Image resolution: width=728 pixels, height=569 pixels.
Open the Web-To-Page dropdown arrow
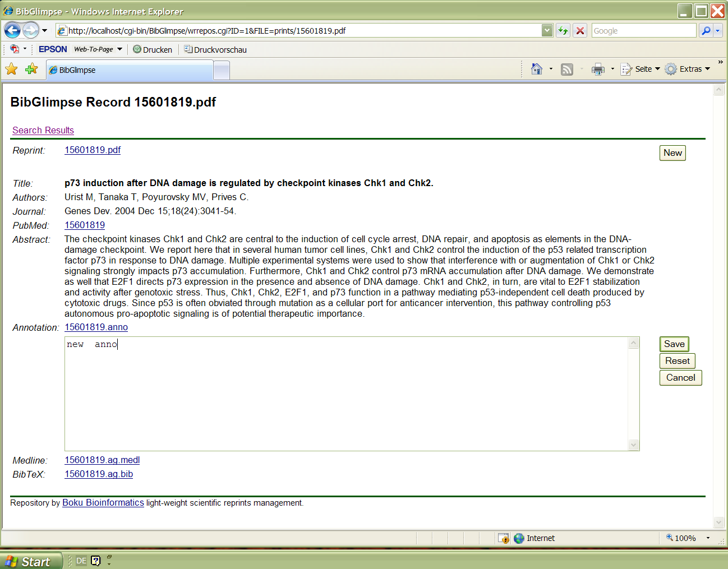[x=119, y=49]
